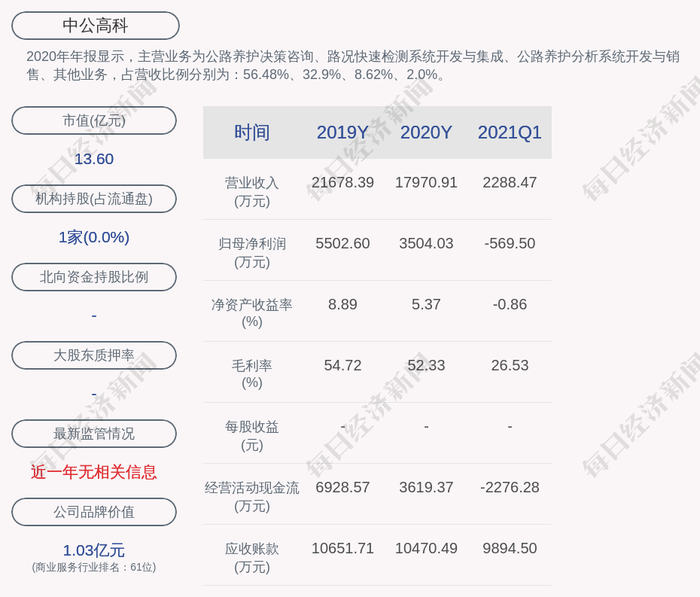Select the market value 13.60
The width and height of the screenshot is (700, 597).
click(x=94, y=159)
